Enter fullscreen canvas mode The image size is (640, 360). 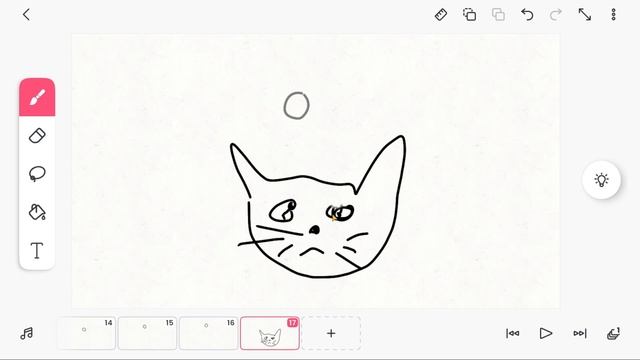584,15
